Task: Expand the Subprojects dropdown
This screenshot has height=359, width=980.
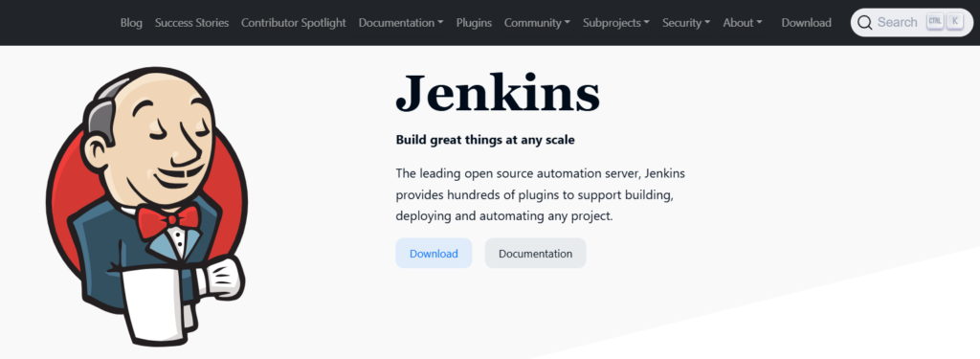Action: (615, 23)
